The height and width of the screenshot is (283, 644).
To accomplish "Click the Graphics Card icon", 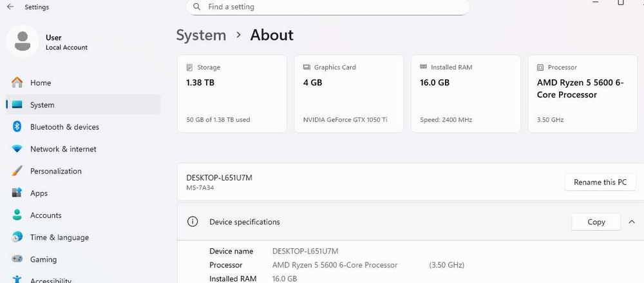I will point(307,66).
